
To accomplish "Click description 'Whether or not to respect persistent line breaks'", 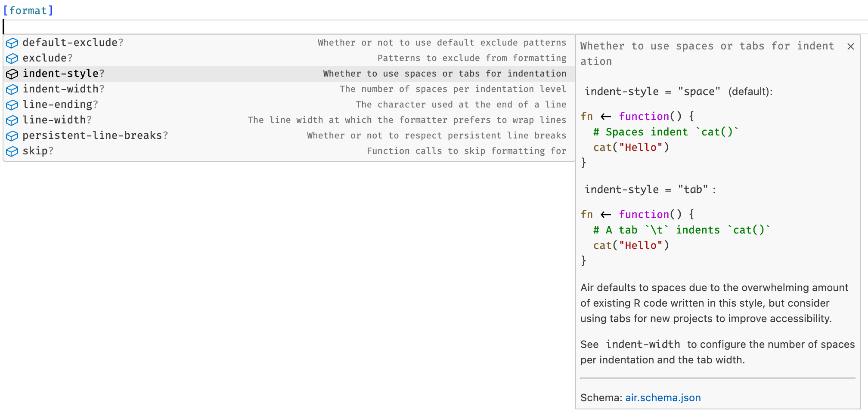I will [437, 135].
